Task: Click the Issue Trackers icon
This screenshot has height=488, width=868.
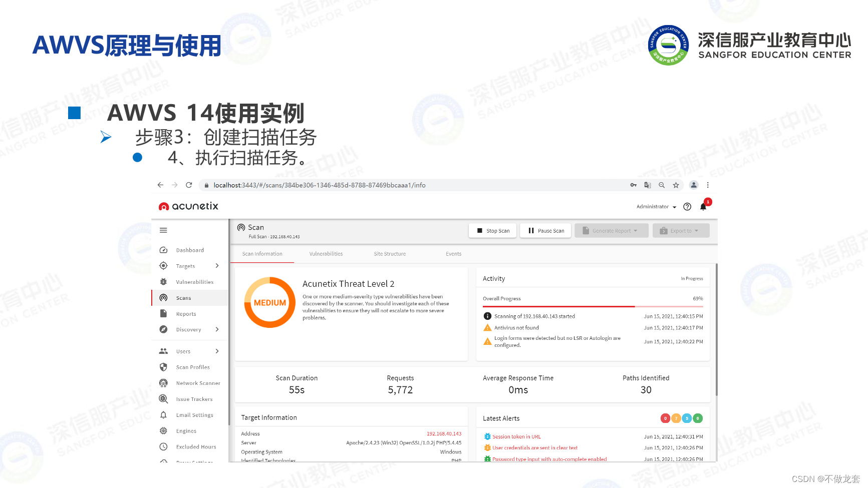Action: [163, 399]
